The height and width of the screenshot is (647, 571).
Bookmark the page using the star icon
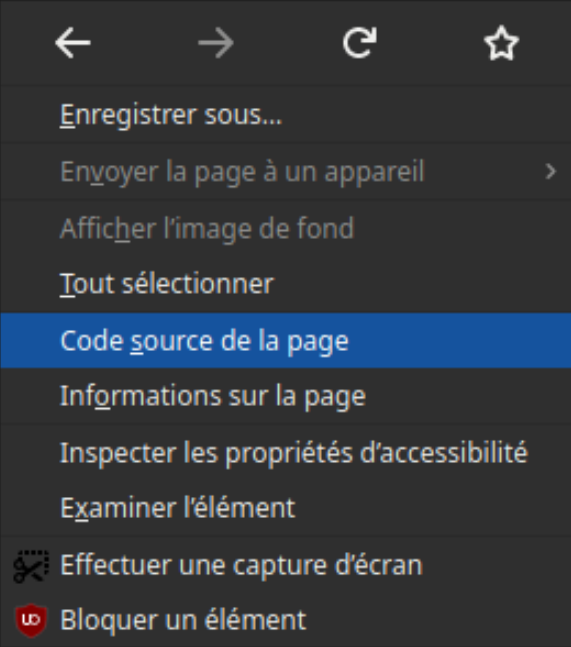coord(501,43)
